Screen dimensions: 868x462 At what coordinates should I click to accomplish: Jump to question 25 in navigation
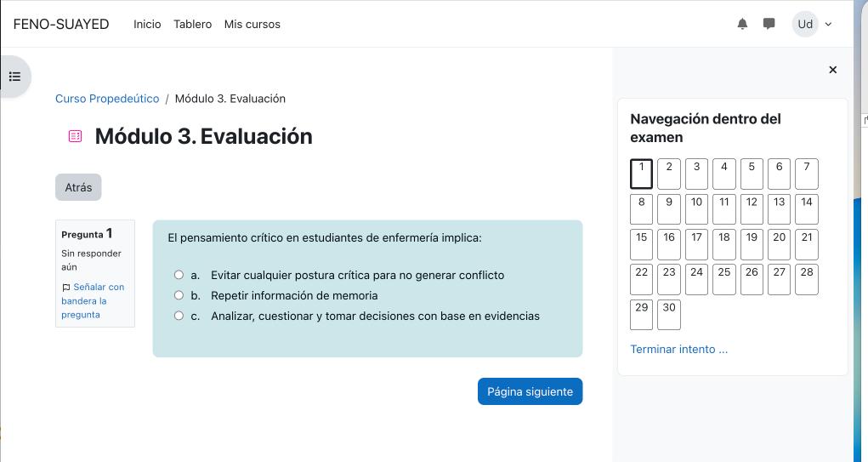(x=724, y=279)
